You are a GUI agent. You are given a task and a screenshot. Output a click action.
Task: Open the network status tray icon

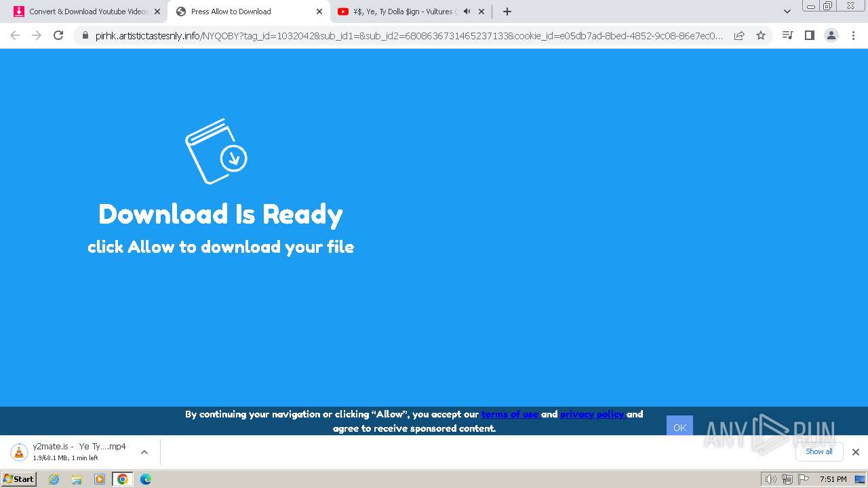point(787,479)
